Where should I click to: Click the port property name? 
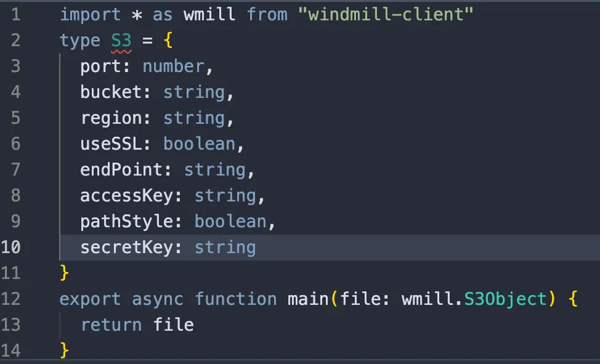[99, 66]
